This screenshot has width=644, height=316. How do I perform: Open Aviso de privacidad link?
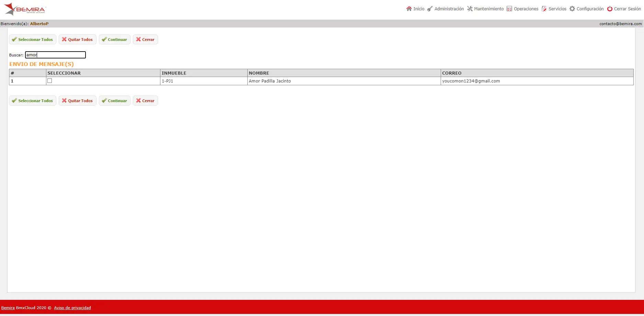point(72,308)
